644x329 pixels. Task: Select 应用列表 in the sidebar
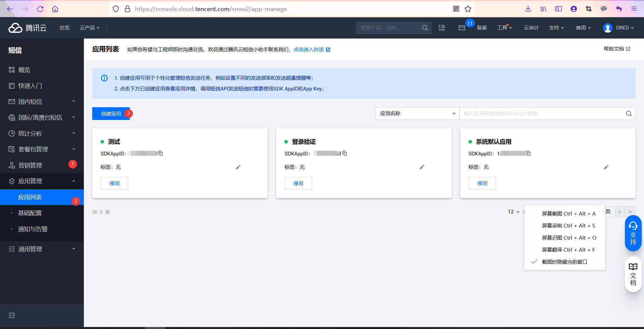[42, 197]
